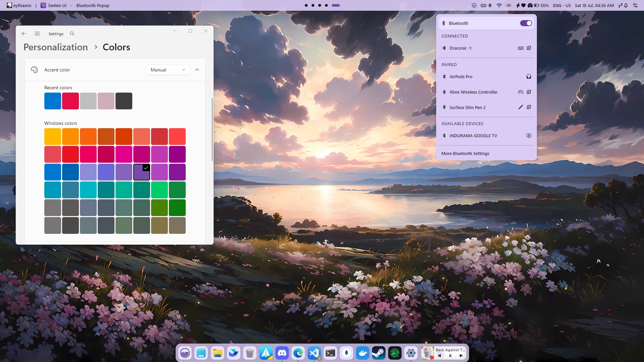Screen dimensions: 644x362
Task: Click the Settings window vertical scrollbar
Action: pos(212,130)
